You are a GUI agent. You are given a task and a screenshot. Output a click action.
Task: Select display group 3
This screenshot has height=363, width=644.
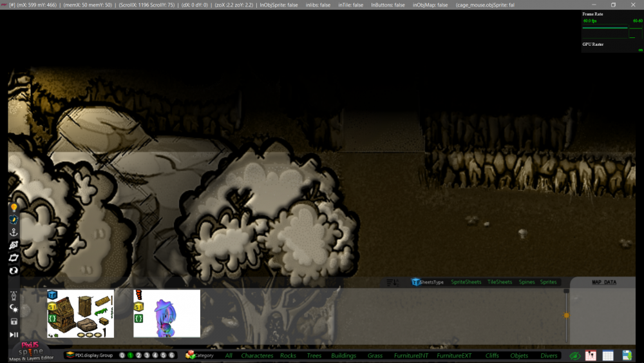(147, 355)
